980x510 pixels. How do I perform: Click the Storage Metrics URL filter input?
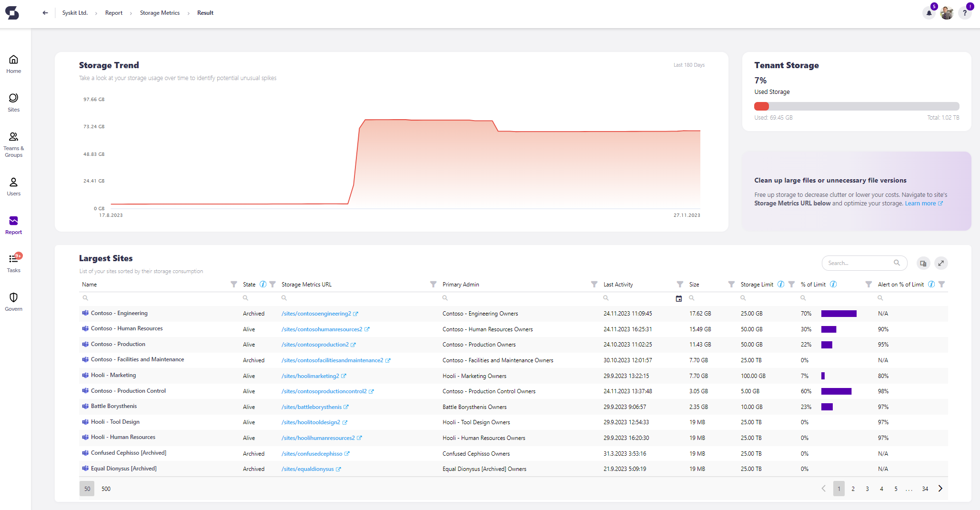(x=359, y=298)
